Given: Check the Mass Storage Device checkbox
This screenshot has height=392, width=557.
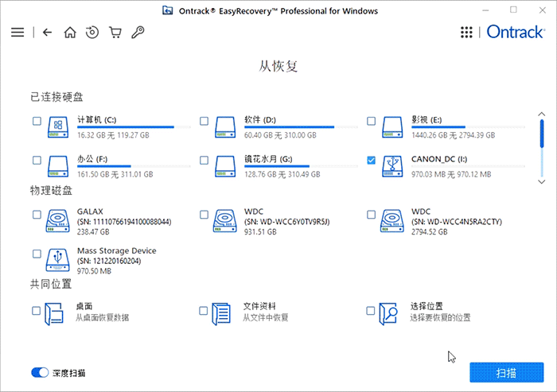Looking at the screenshot, I should pyautogui.click(x=37, y=254).
